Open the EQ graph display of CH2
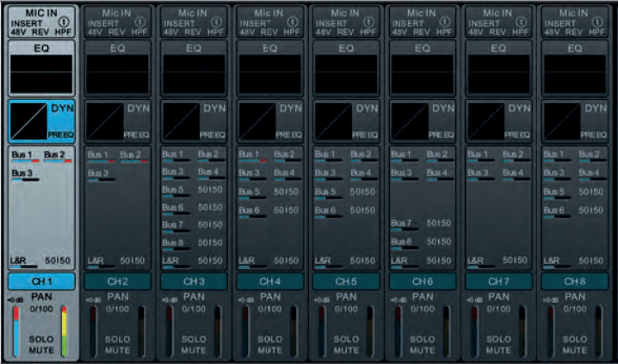This screenshot has width=618, height=364. pos(117,74)
